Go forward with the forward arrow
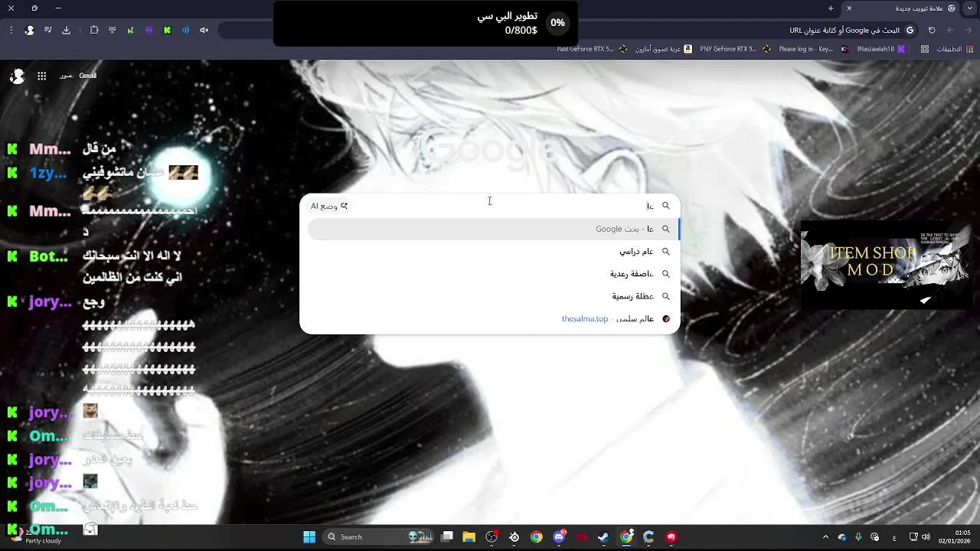This screenshot has width=980, height=551. tap(950, 30)
